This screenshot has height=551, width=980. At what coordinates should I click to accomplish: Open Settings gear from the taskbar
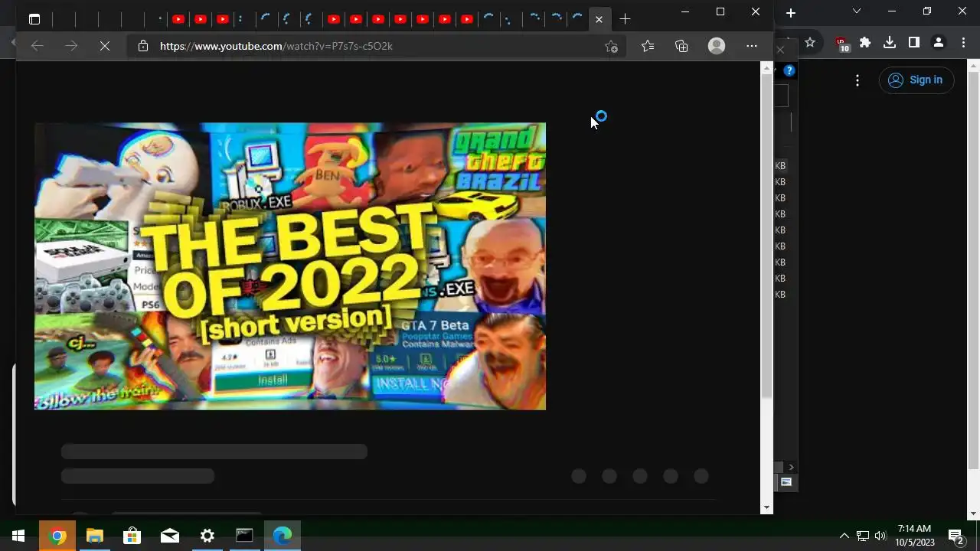pyautogui.click(x=207, y=536)
